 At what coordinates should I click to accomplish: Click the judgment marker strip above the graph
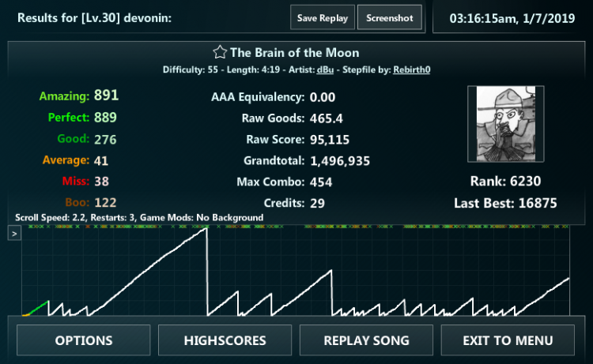pos(300,227)
